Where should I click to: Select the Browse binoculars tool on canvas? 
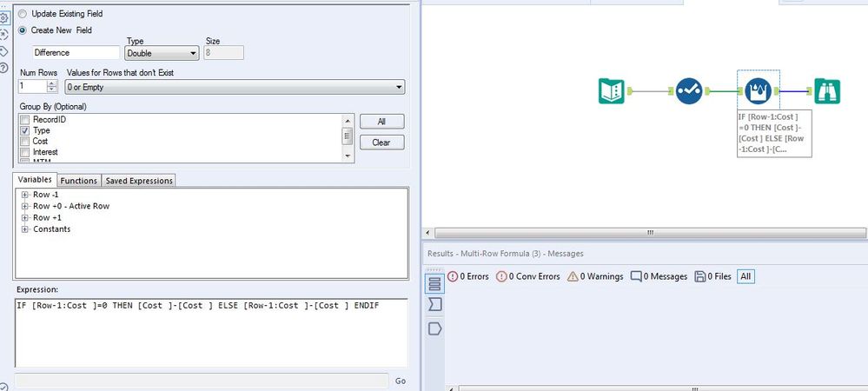coord(827,91)
